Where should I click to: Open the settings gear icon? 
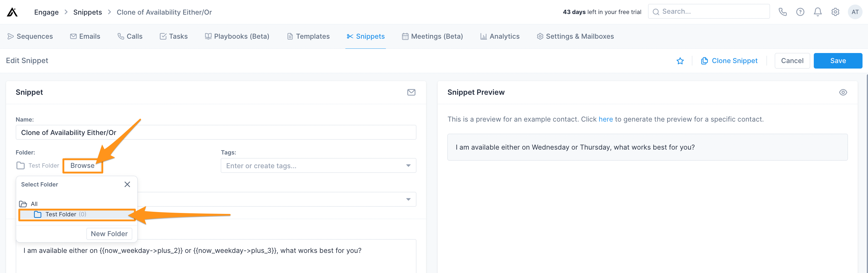pos(835,12)
